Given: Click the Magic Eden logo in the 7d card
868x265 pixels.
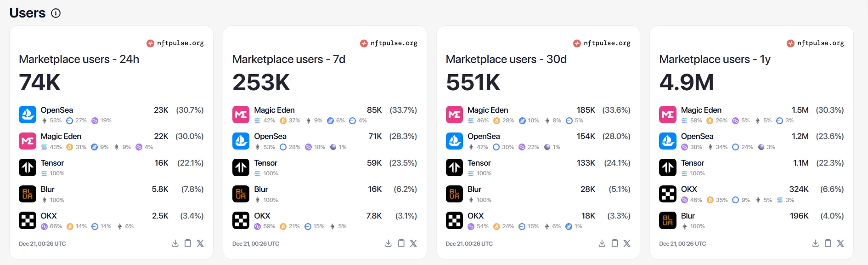Looking at the screenshot, I should click(241, 115).
